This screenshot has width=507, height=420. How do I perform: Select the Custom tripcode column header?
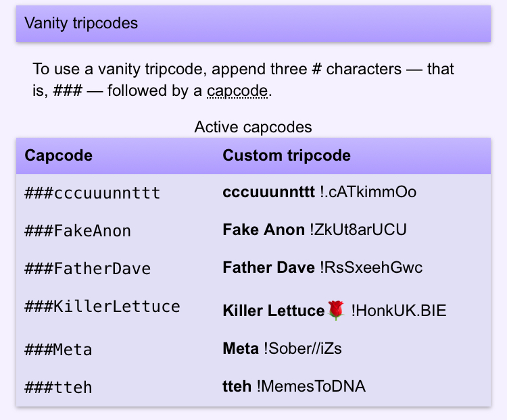coord(287,155)
